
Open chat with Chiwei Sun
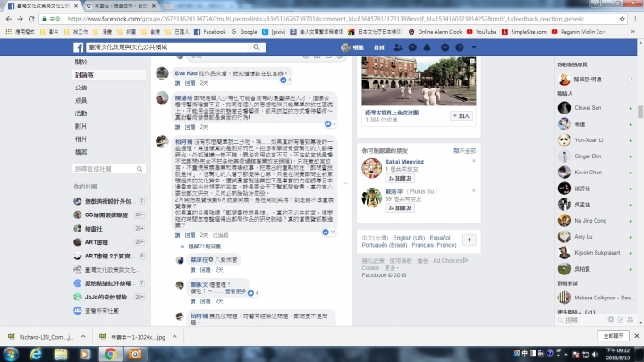[595, 108]
